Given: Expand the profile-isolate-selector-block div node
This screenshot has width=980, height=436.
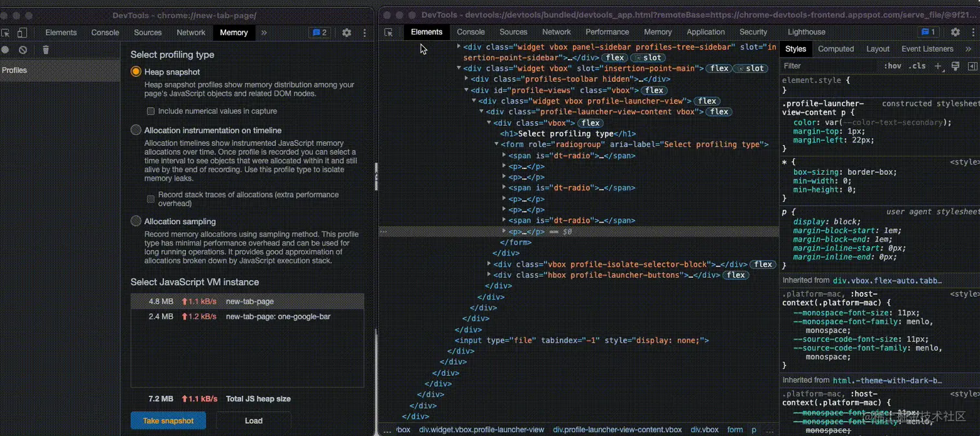Looking at the screenshot, I should (489, 264).
